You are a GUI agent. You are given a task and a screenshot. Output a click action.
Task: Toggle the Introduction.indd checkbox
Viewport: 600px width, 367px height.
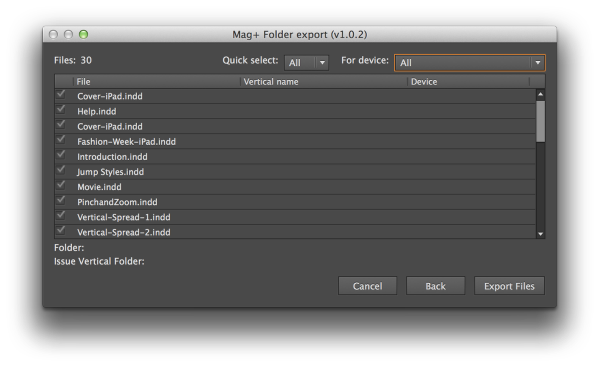coord(60,155)
